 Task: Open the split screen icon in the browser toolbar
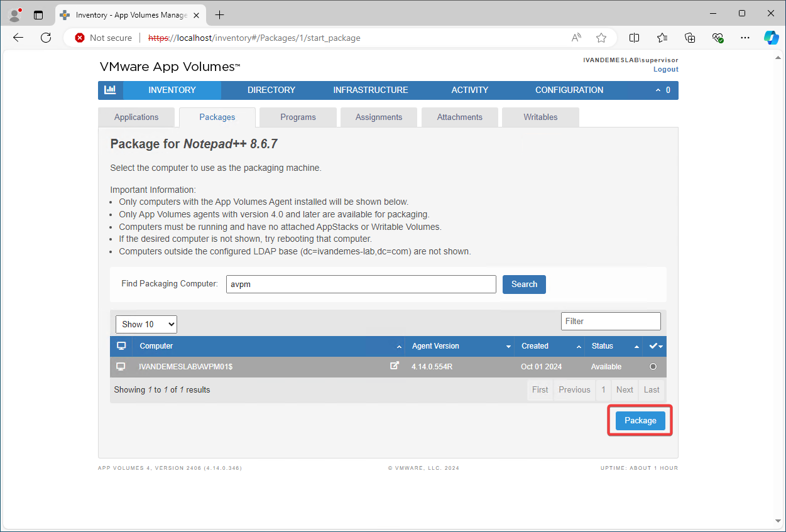coord(634,38)
